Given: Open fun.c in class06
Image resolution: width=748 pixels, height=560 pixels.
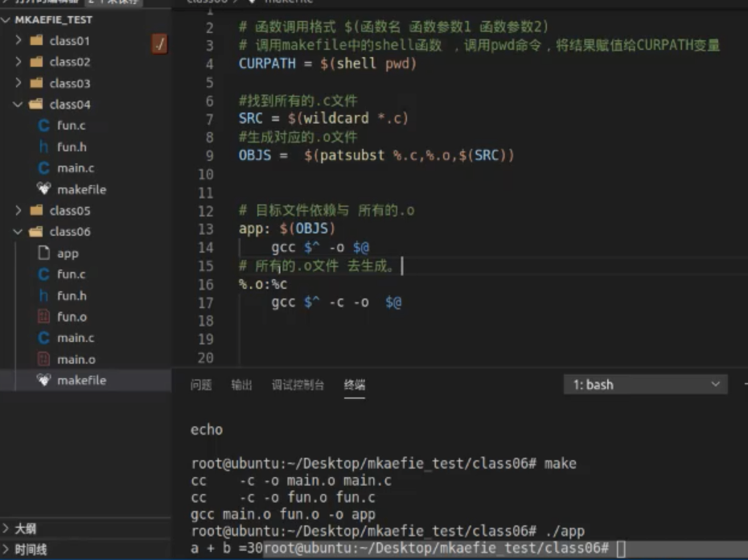Looking at the screenshot, I should coord(71,274).
